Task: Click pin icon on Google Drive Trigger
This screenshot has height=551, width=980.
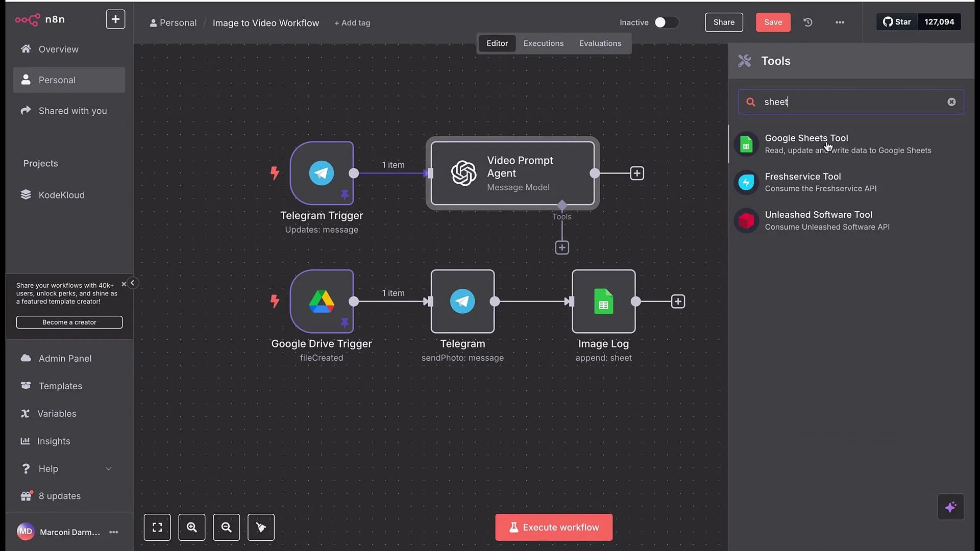Action: [x=345, y=322]
